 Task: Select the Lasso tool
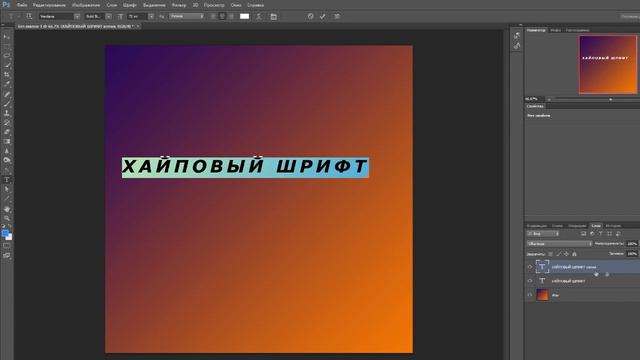point(7,56)
